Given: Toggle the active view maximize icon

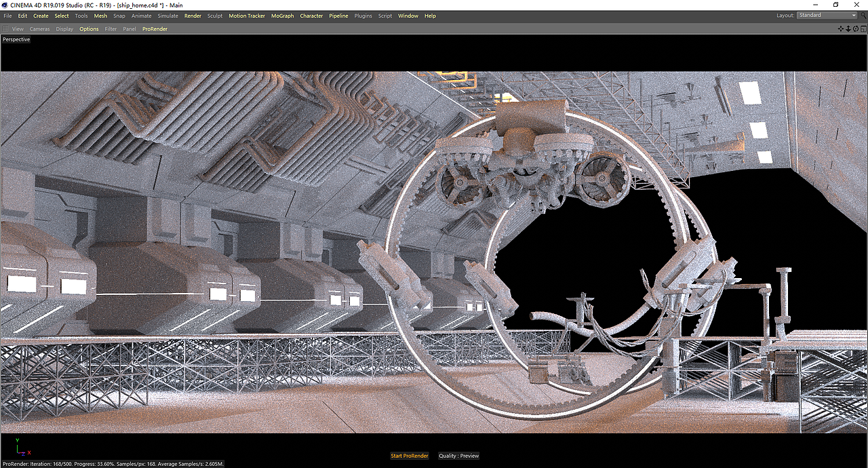Looking at the screenshot, I should [x=863, y=28].
